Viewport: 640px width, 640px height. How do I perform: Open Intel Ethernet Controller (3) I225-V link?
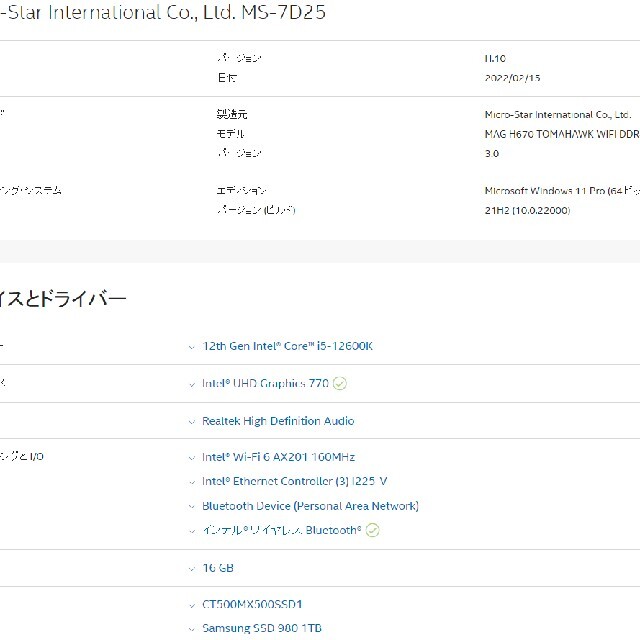pos(294,481)
